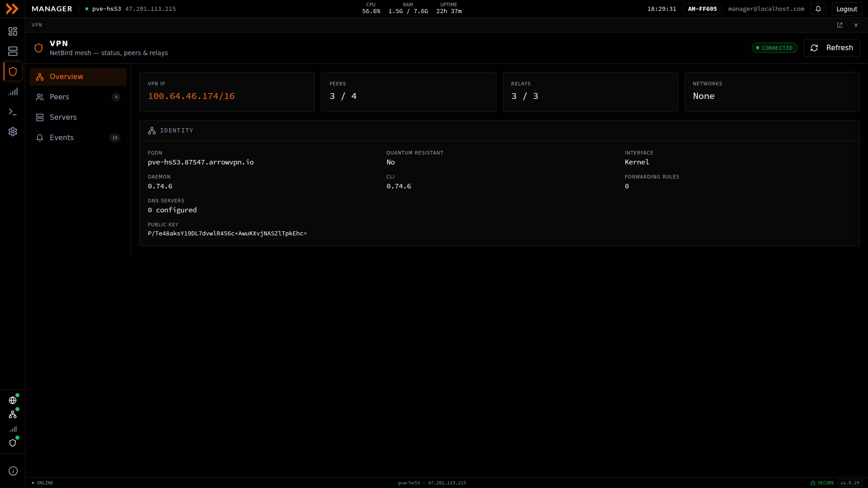Open the settings gear icon
Viewport: 868px width, 488px height.
[13, 131]
